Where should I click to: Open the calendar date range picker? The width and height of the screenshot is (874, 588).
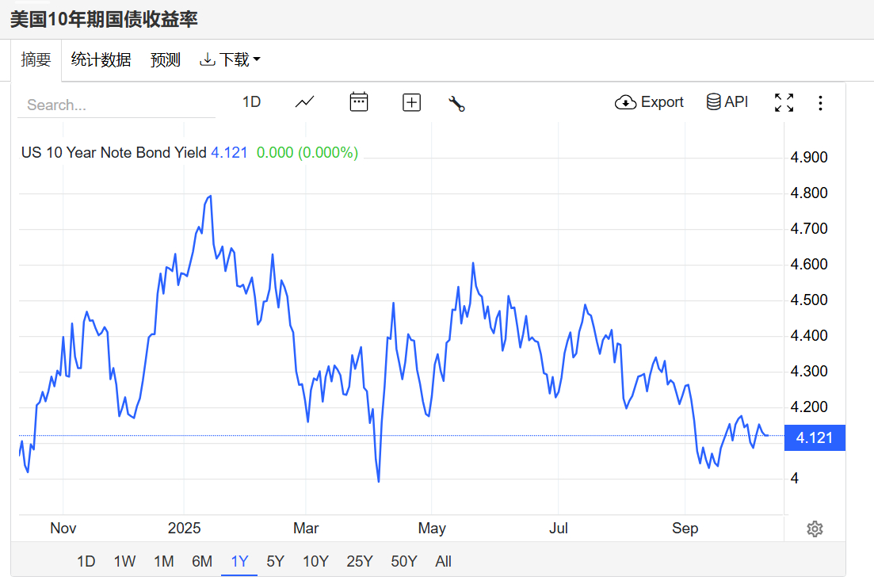pyautogui.click(x=358, y=102)
